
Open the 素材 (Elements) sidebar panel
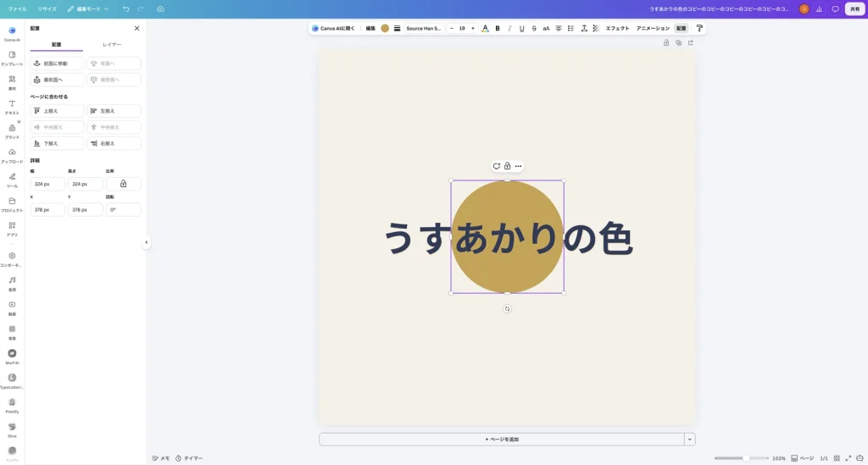12,82
